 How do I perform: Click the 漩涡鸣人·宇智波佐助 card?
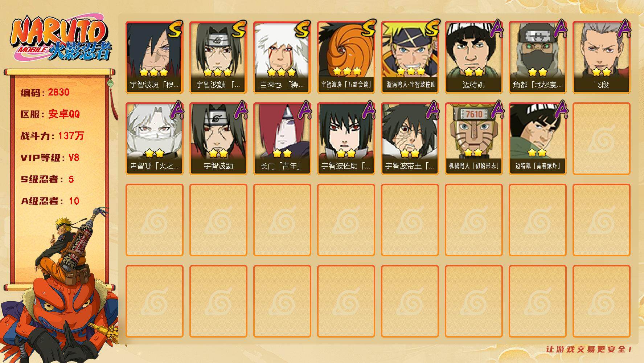(x=410, y=57)
